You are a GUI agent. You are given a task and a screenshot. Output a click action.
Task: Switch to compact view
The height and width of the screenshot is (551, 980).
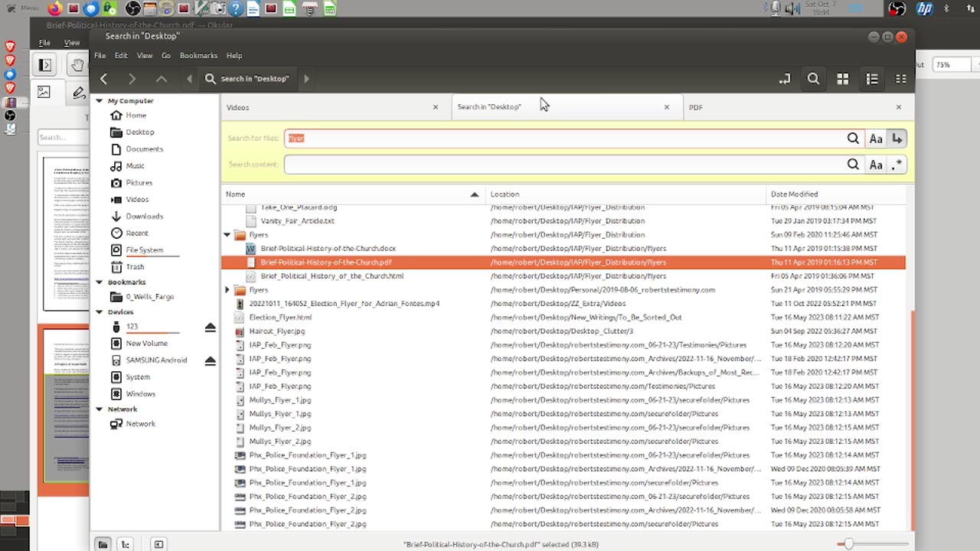click(x=900, y=79)
